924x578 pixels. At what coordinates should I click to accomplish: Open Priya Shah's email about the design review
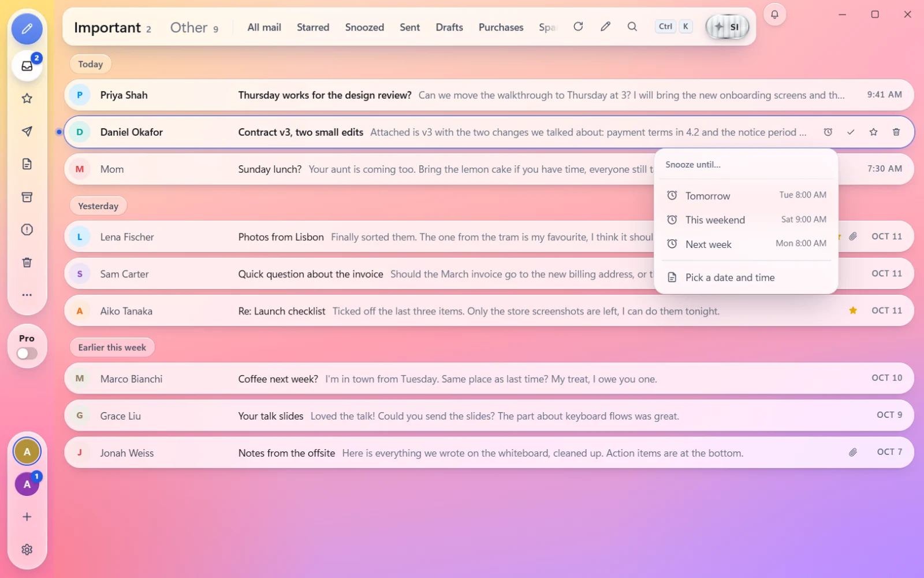489,95
